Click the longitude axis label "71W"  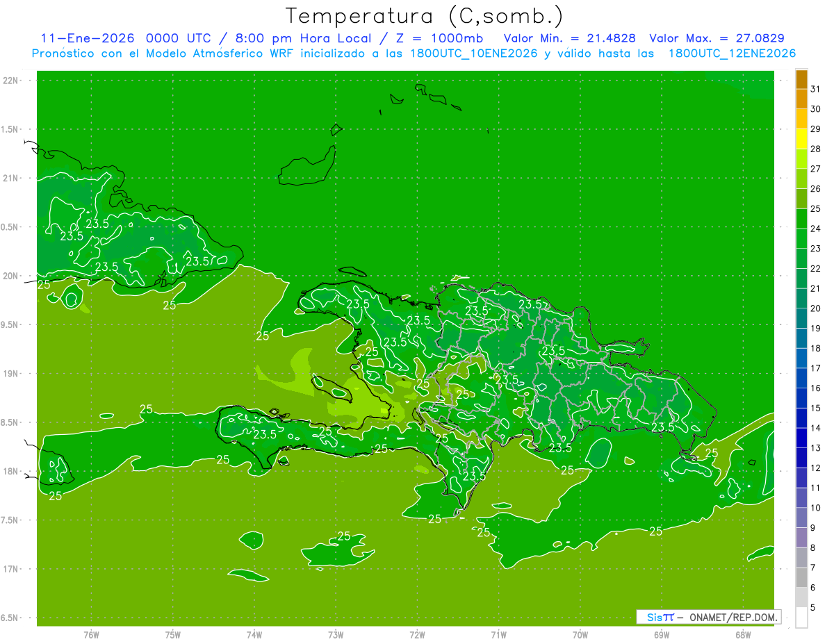coord(498,634)
